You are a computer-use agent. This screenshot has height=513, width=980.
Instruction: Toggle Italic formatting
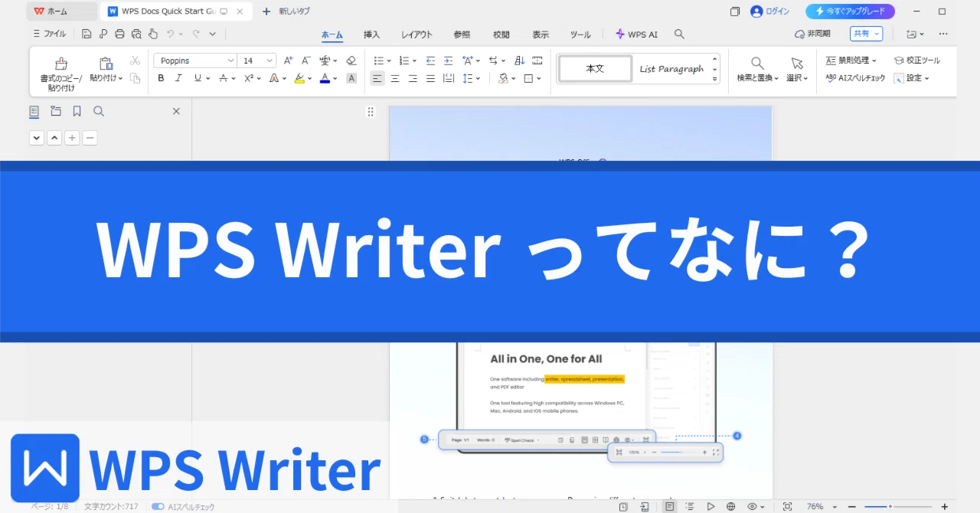click(178, 78)
